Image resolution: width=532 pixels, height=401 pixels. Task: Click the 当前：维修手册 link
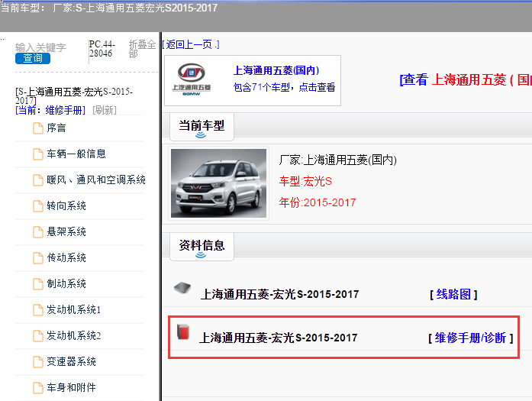click(x=50, y=110)
